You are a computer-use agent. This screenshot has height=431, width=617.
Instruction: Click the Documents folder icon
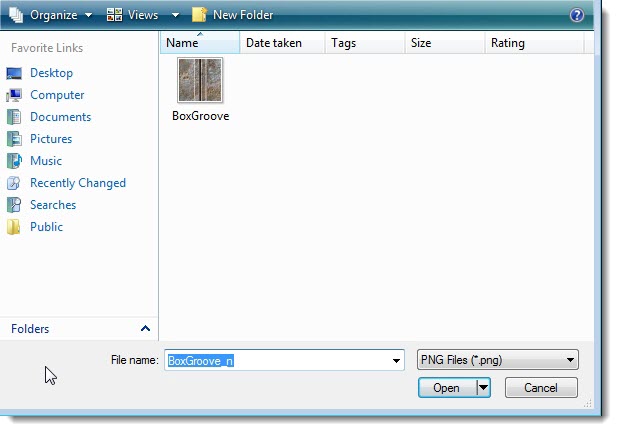(x=14, y=117)
